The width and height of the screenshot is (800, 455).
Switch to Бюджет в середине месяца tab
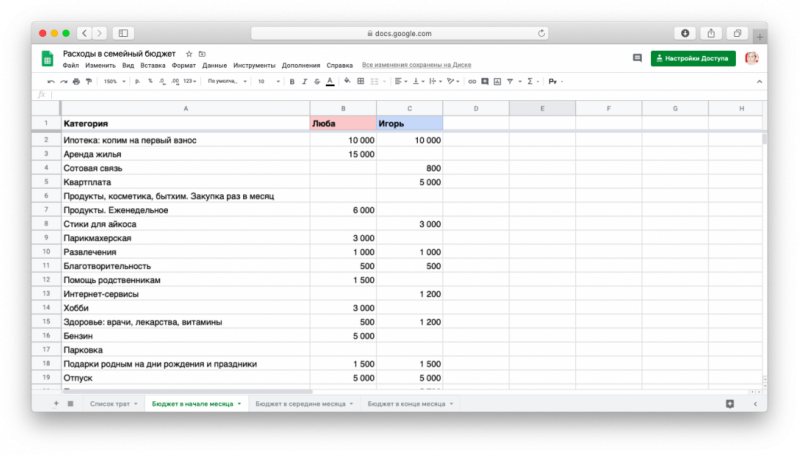tap(301, 403)
